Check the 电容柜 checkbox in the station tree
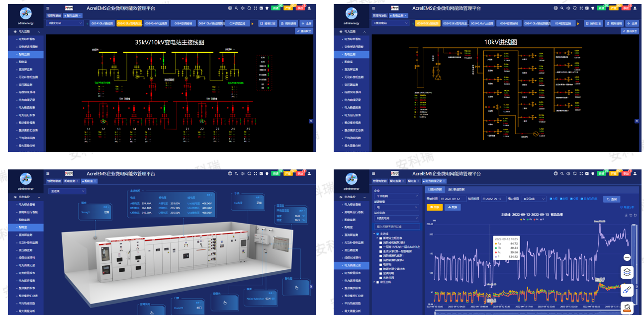Screen dimensions: 644x315 381,264
